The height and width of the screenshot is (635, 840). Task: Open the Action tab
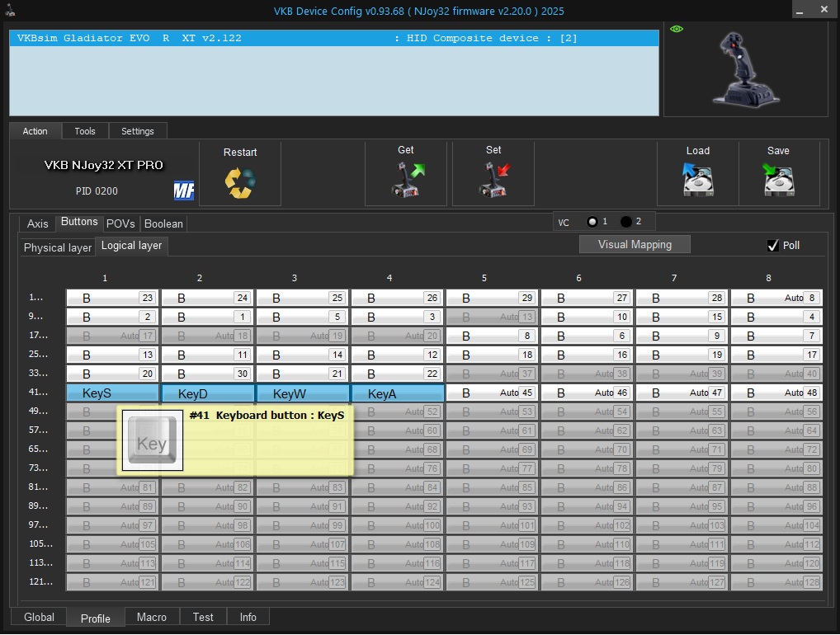coord(35,131)
